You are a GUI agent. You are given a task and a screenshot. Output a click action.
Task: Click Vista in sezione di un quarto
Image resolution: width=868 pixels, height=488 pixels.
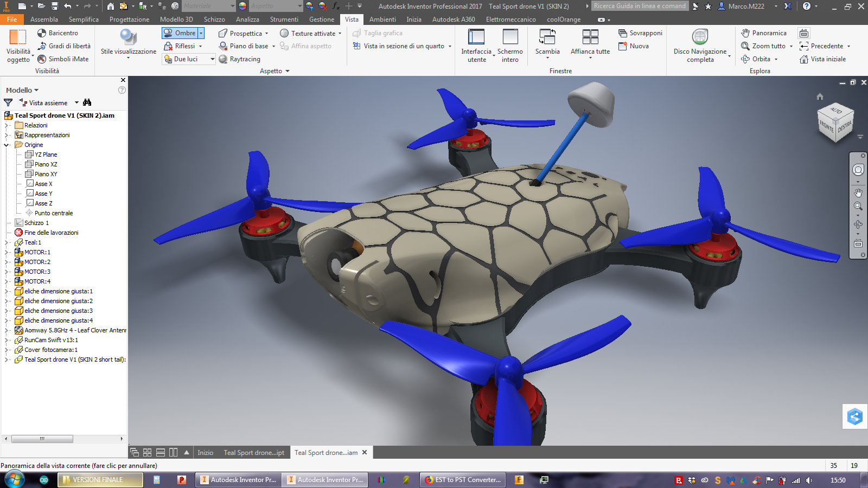click(402, 46)
